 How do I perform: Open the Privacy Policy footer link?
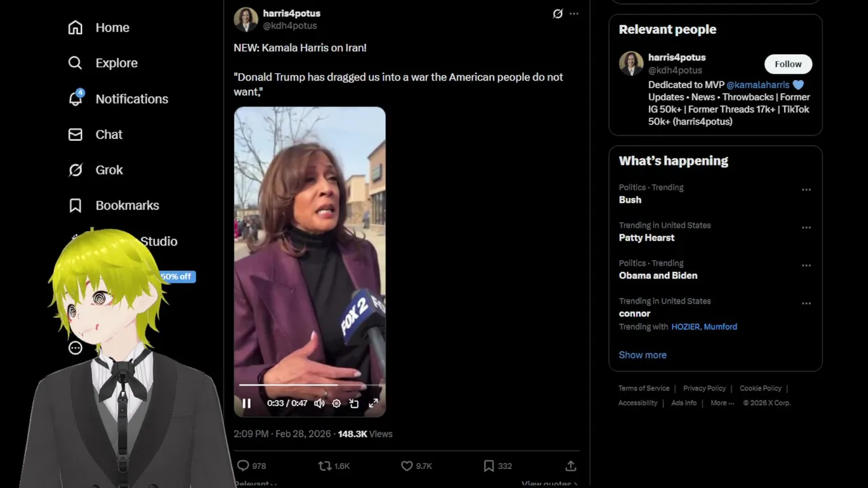704,388
